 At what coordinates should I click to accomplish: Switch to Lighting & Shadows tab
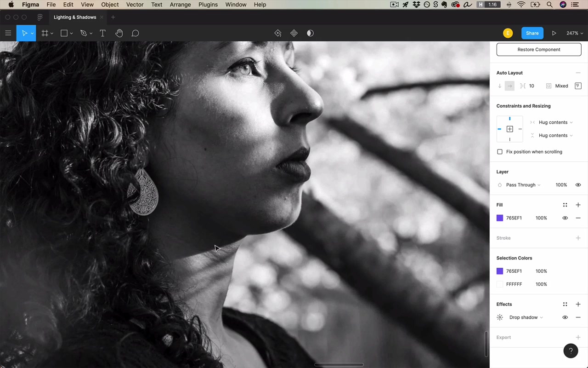(x=75, y=17)
